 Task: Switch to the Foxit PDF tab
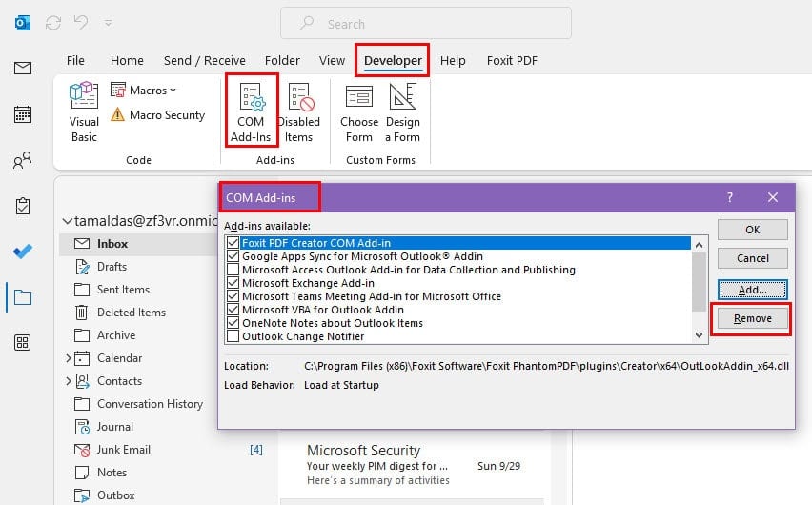pos(512,61)
